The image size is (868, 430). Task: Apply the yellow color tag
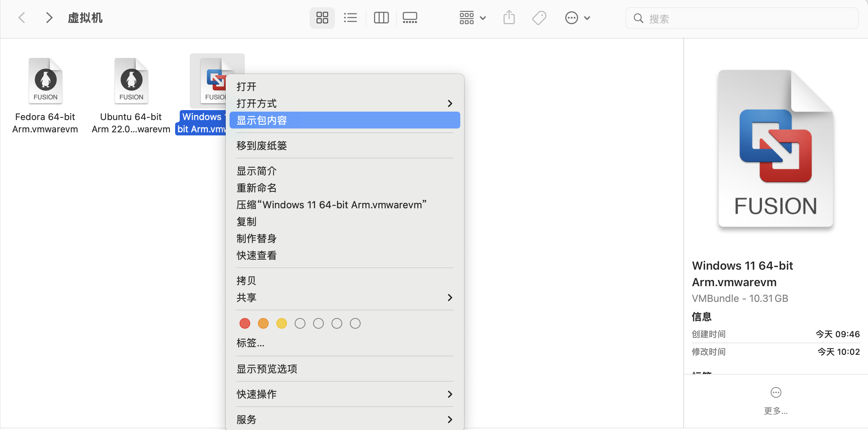pyautogui.click(x=282, y=323)
